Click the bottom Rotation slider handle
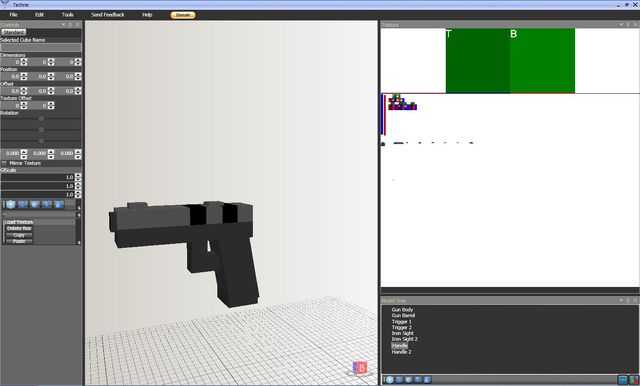 (x=41, y=141)
